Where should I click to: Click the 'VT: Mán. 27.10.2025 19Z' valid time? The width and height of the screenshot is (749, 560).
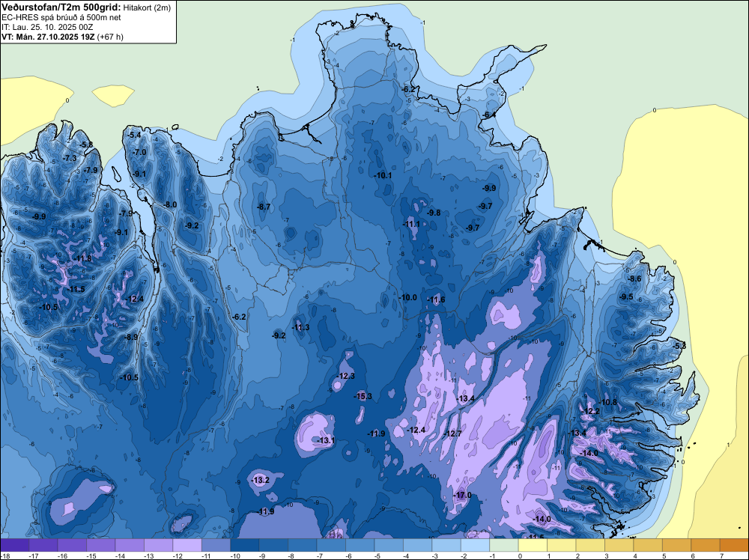(x=48, y=37)
